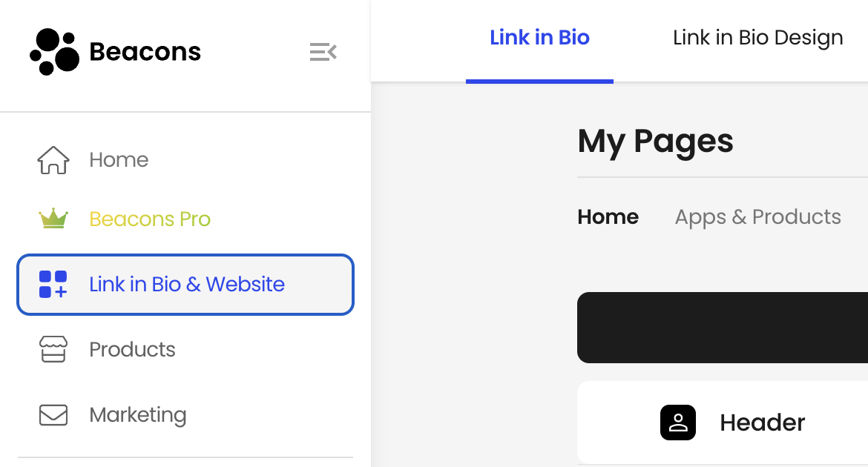
Task: Open Beacons Pro upgrade page
Action: click(x=150, y=219)
